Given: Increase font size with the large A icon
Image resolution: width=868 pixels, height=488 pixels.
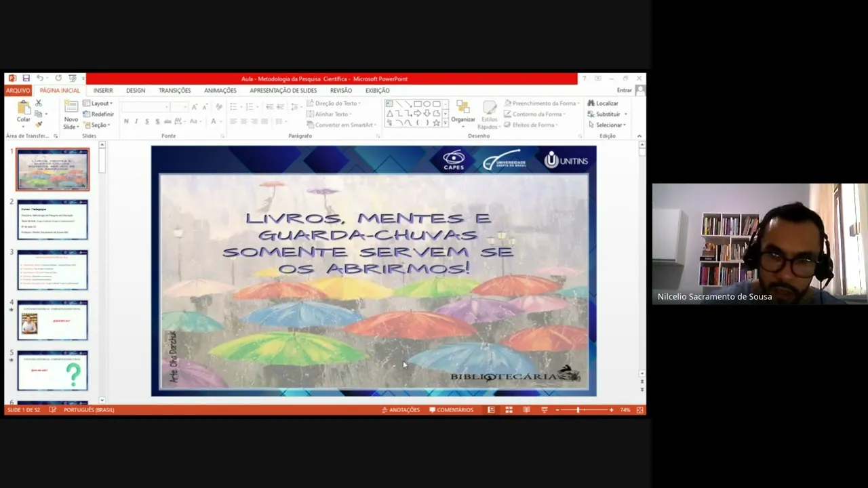Looking at the screenshot, I should 195,107.
